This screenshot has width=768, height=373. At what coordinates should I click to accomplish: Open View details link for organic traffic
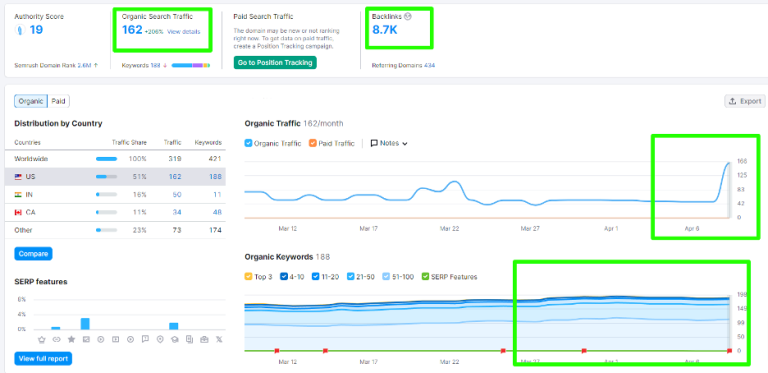(x=184, y=32)
